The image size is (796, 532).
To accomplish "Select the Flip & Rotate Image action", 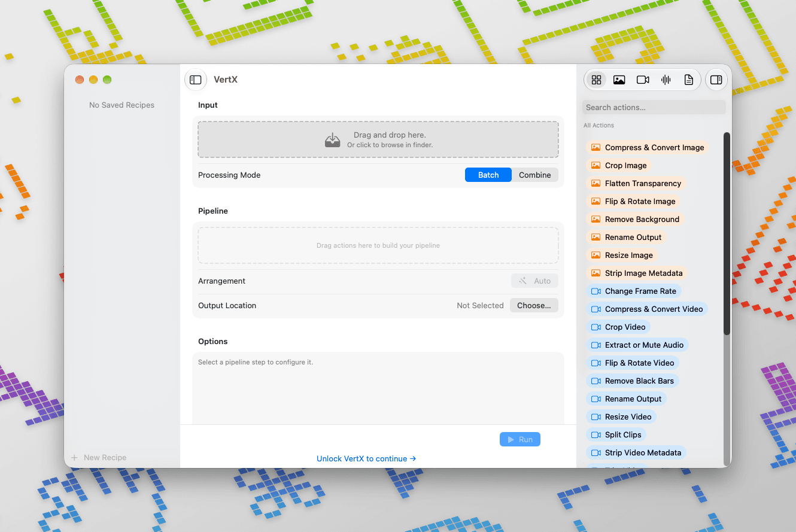I will [633, 201].
